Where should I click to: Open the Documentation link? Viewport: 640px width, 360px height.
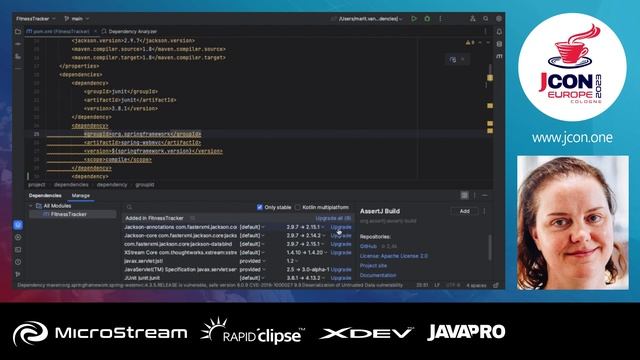click(x=378, y=276)
